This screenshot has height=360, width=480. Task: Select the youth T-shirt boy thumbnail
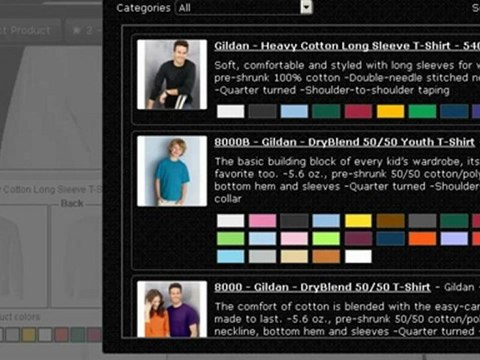tap(172, 171)
